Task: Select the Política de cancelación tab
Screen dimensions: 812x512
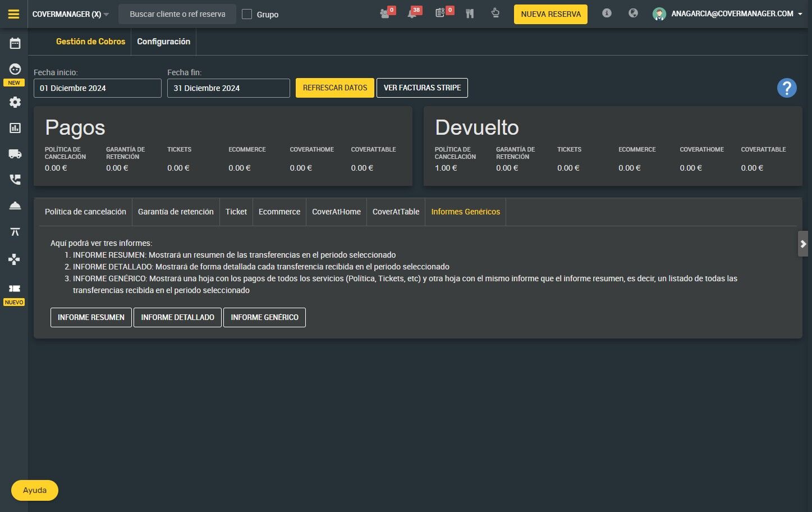Action: click(85, 212)
